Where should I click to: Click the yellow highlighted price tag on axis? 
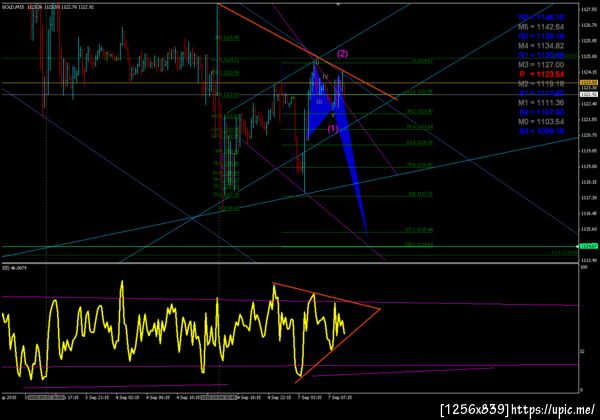point(589,83)
